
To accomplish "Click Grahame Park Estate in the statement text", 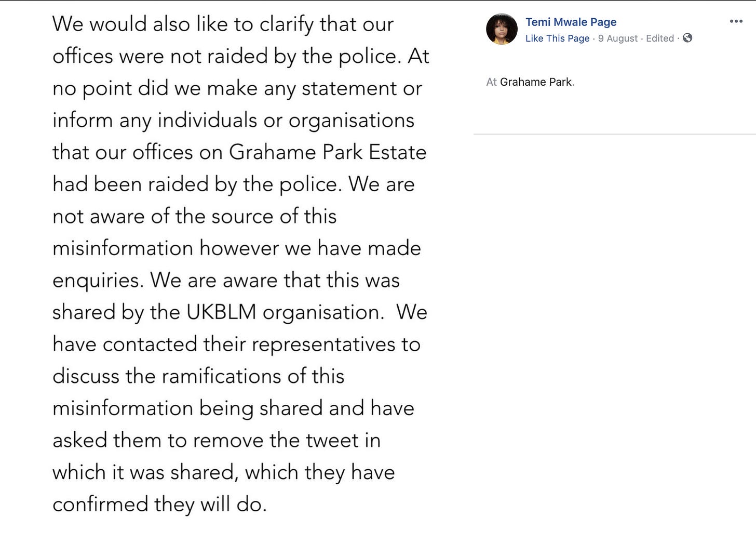I will coord(328,152).
